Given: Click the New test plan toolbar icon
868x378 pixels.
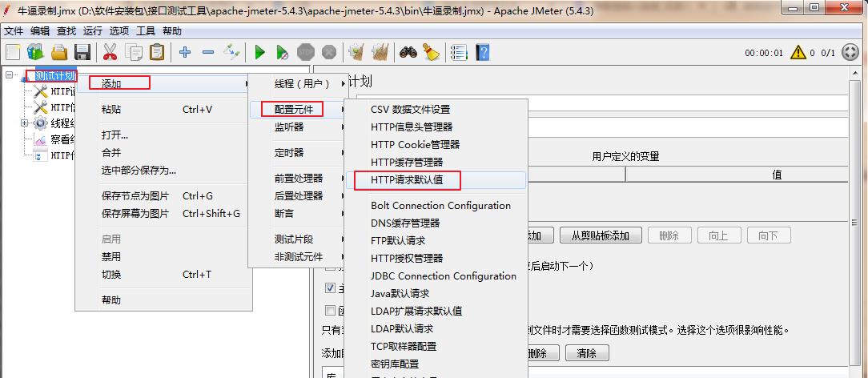Looking at the screenshot, I should [13, 53].
